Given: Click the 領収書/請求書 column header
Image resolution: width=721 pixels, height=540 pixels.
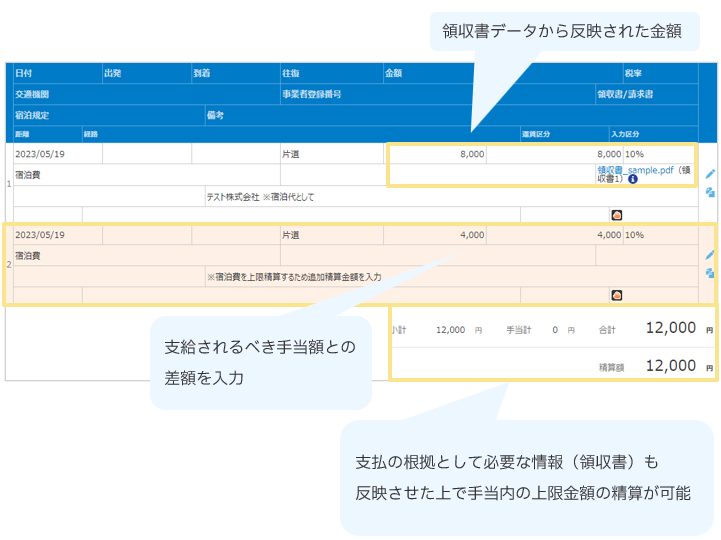Looking at the screenshot, I should point(625,94).
